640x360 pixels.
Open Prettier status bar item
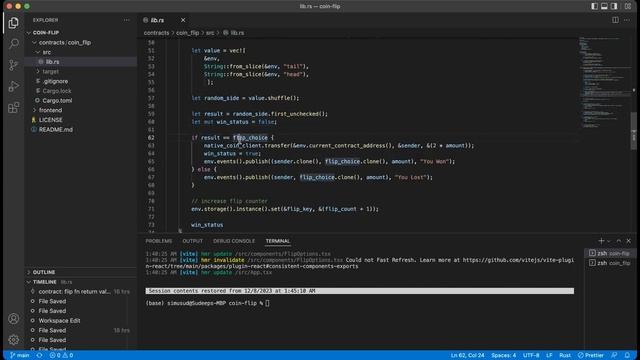tap(591, 355)
